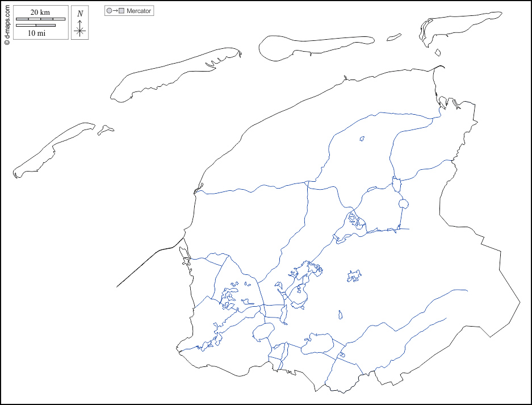Click the oval lake in the southwest

[x=263, y=331]
